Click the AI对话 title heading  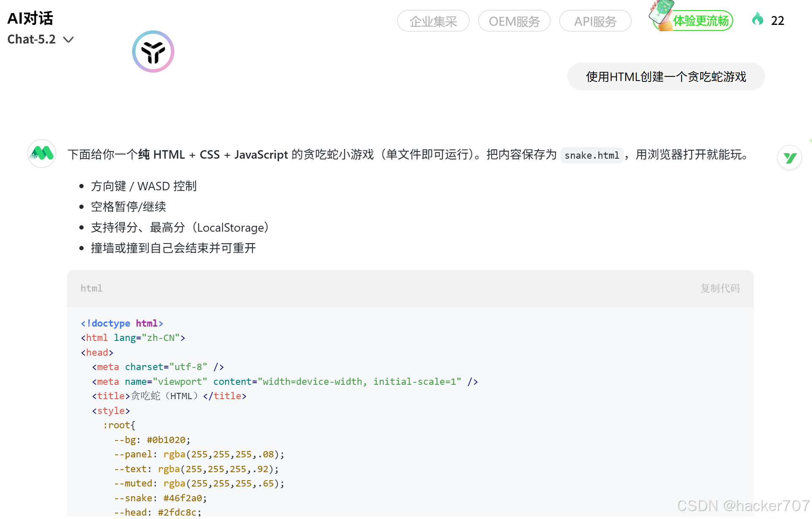[30, 18]
